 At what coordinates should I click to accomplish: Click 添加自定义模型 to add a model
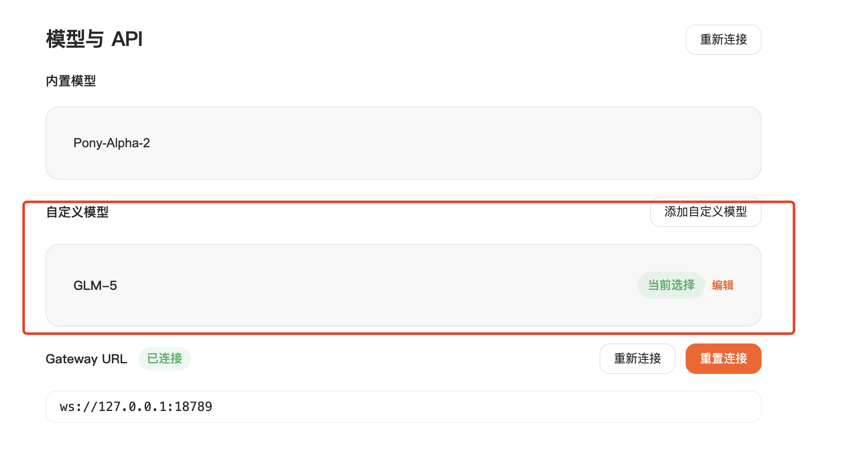(705, 212)
